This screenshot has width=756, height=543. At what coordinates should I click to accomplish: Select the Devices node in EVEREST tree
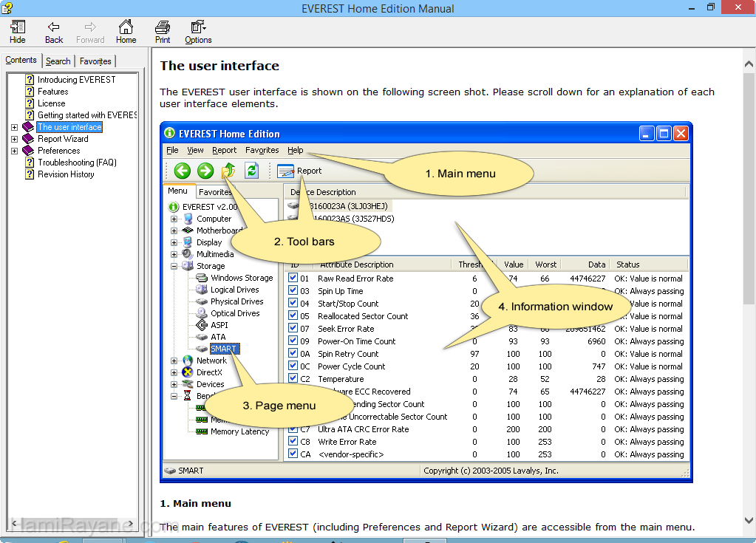point(210,384)
